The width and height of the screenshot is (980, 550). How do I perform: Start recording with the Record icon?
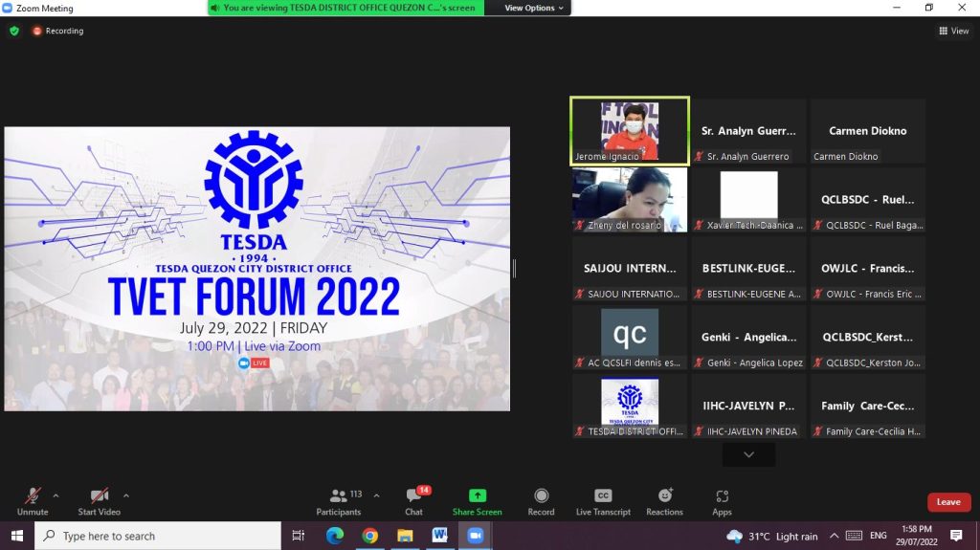point(541,495)
